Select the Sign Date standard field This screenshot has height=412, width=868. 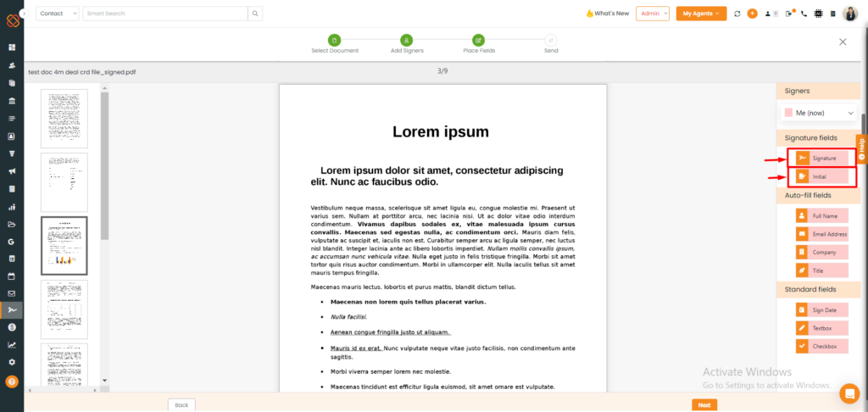point(821,310)
